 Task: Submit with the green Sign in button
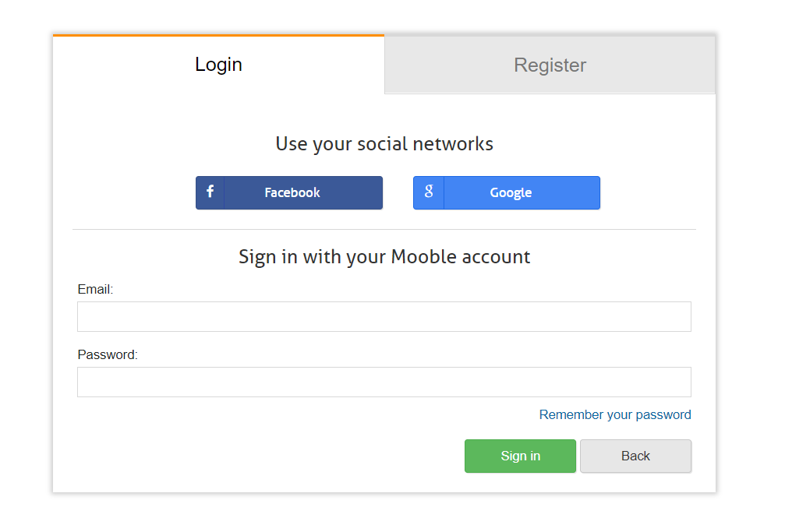coord(520,456)
